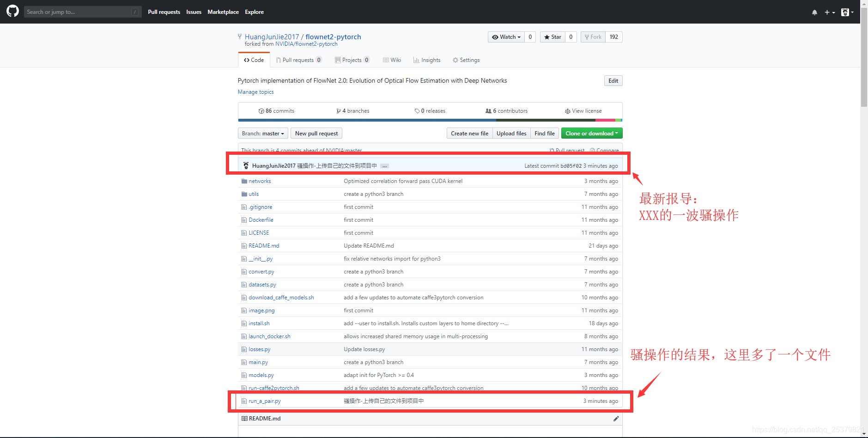Expand the latest commit message ellipsis
This screenshot has height=438, width=868.
[384, 166]
